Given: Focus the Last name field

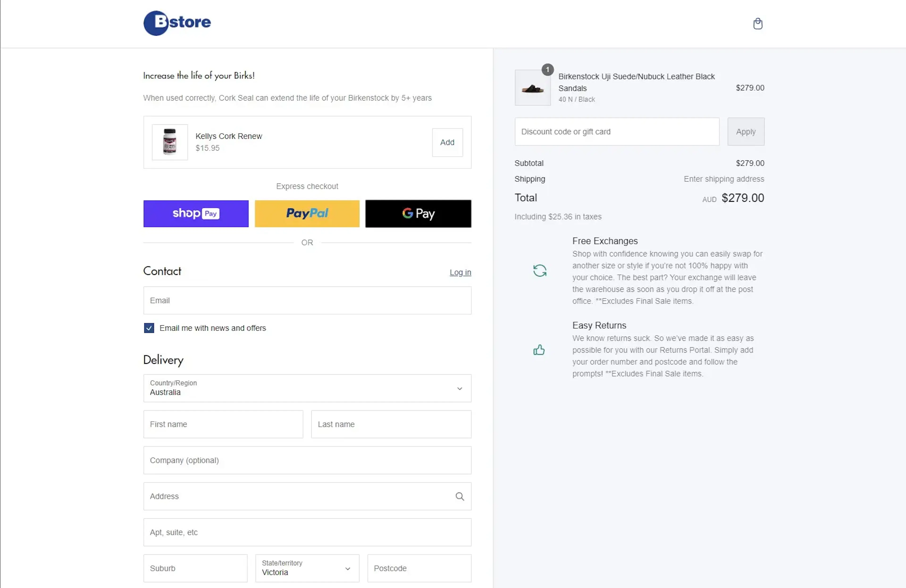Looking at the screenshot, I should [391, 424].
